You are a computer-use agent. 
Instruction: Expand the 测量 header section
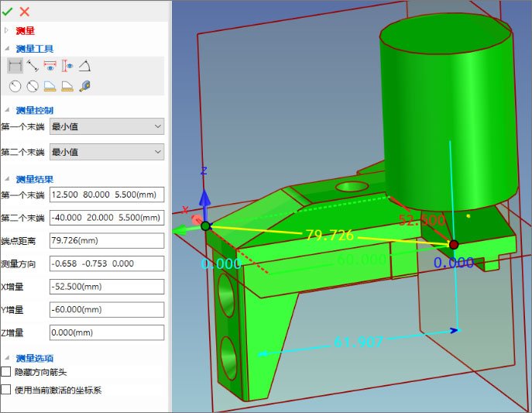6,30
